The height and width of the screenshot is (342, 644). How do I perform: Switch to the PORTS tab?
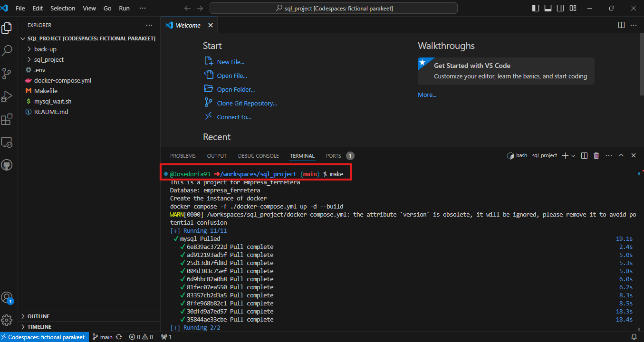tap(334, 156)
